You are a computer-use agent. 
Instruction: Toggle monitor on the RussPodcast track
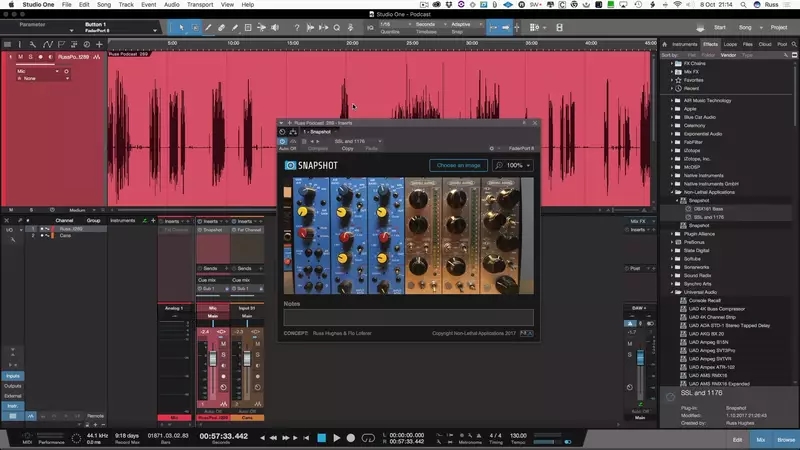pos(51,57)
